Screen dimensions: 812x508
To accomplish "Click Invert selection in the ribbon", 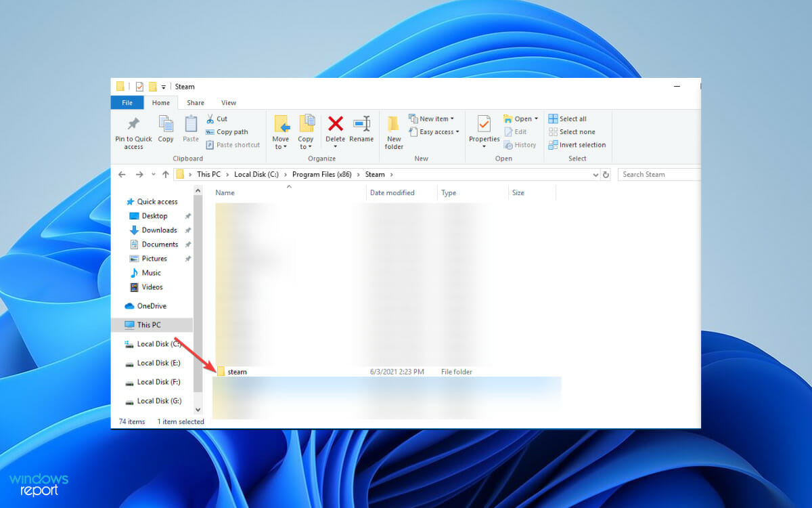I will (x=577, y=145).
